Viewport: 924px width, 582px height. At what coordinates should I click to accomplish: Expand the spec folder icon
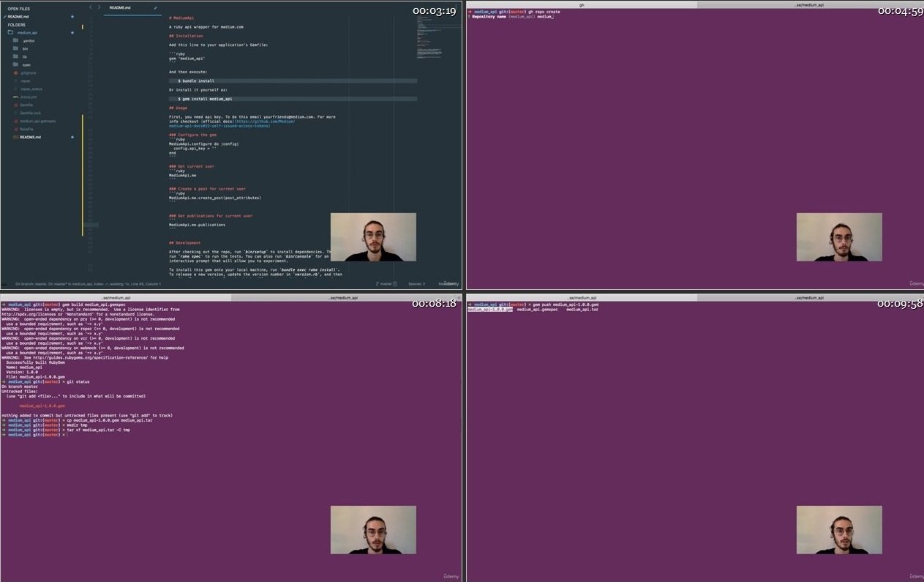(x=15, y=64)
